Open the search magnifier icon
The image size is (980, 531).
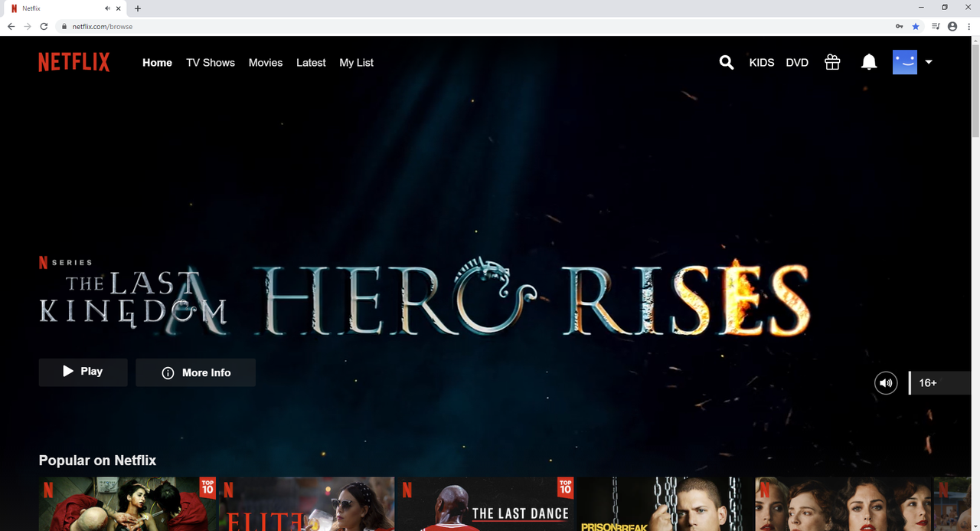point(727,63)
